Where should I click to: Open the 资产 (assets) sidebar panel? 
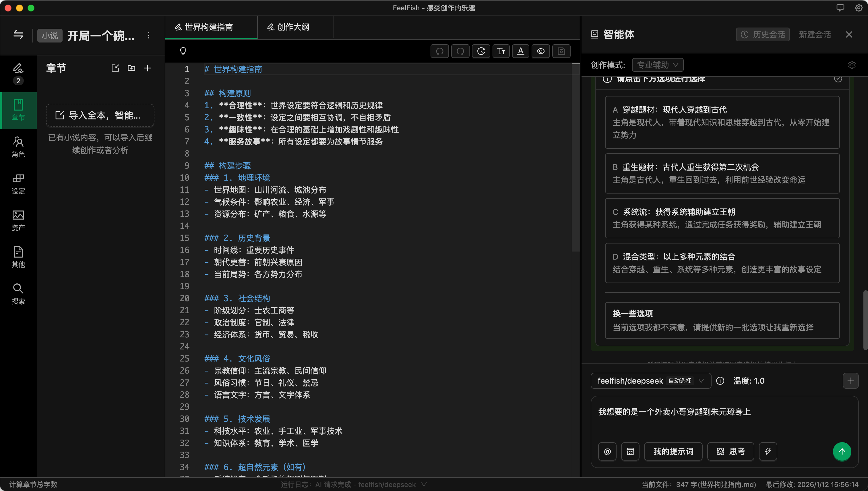click(x=18, y=220)
